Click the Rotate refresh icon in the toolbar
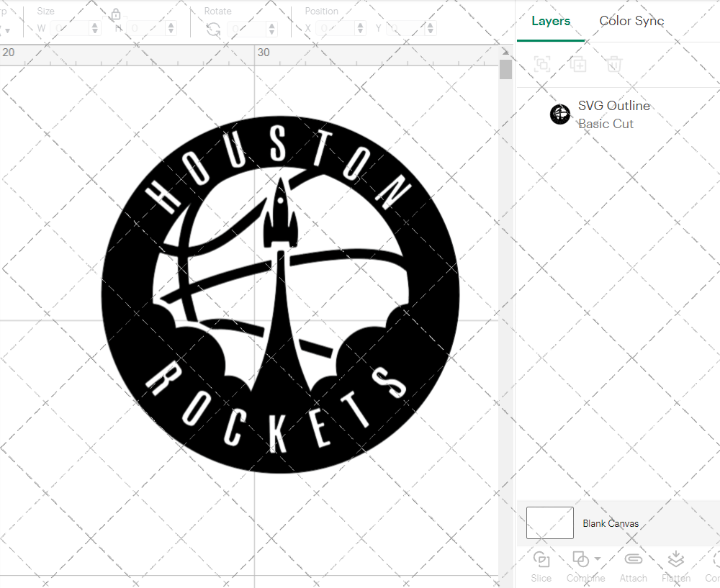This screenshot has height=588, width=720. coord(215,27)
